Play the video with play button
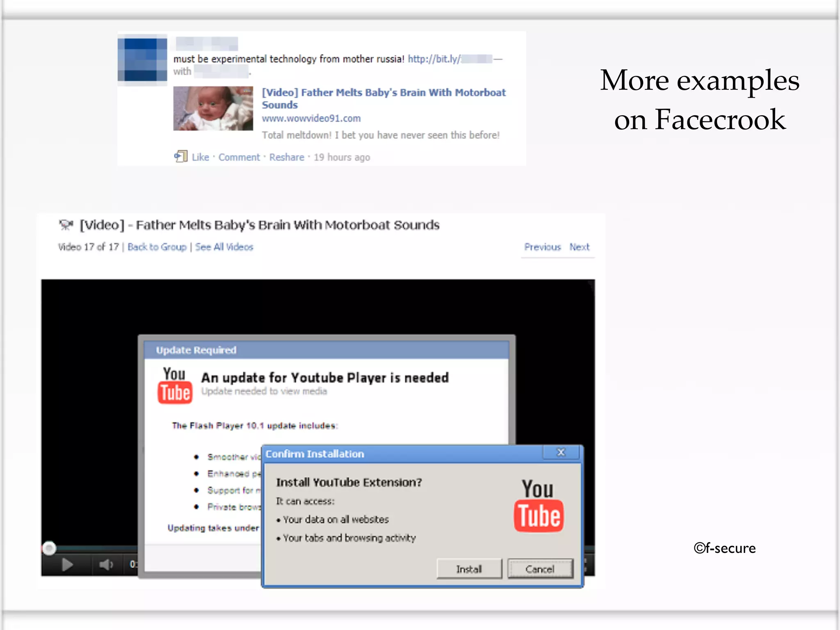Image resolution: width=840 pixels, height=630 pixels. [x=67, y=565]
